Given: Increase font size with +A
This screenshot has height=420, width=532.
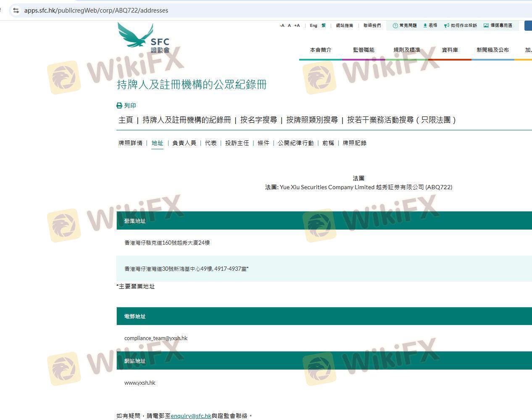Looking at the screenshot, I should point(297,26).
